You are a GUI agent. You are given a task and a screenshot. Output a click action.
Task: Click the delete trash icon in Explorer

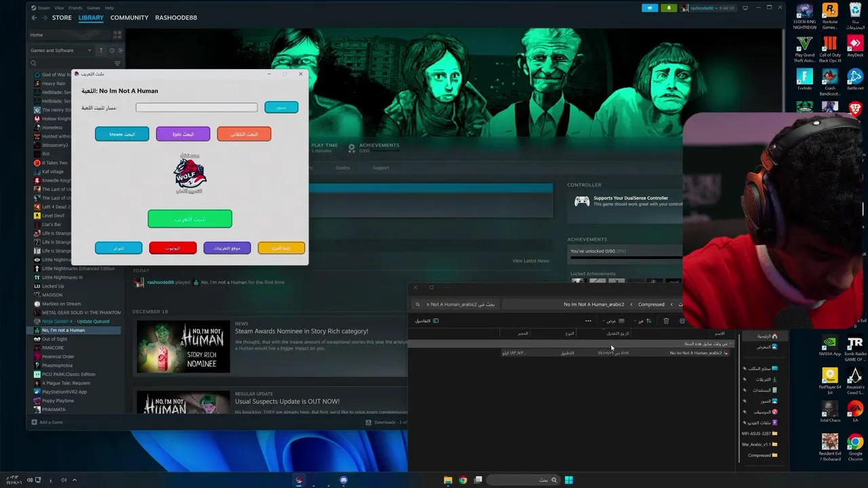click(666, 321)
